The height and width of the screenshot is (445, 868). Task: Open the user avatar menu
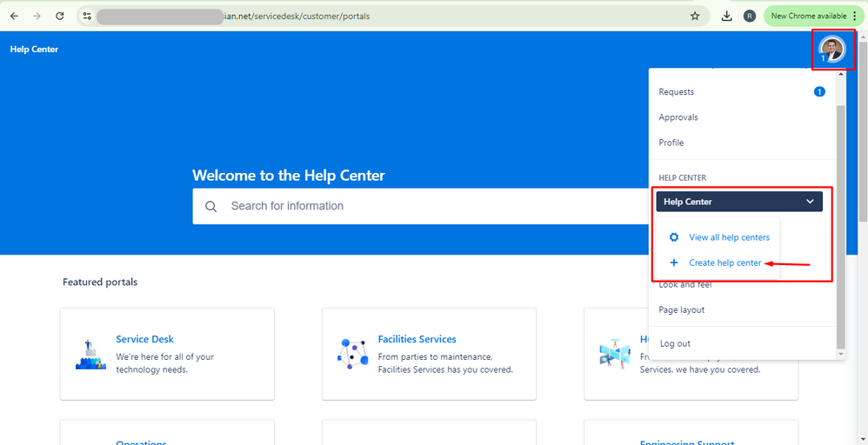click(x=831, y=50)
